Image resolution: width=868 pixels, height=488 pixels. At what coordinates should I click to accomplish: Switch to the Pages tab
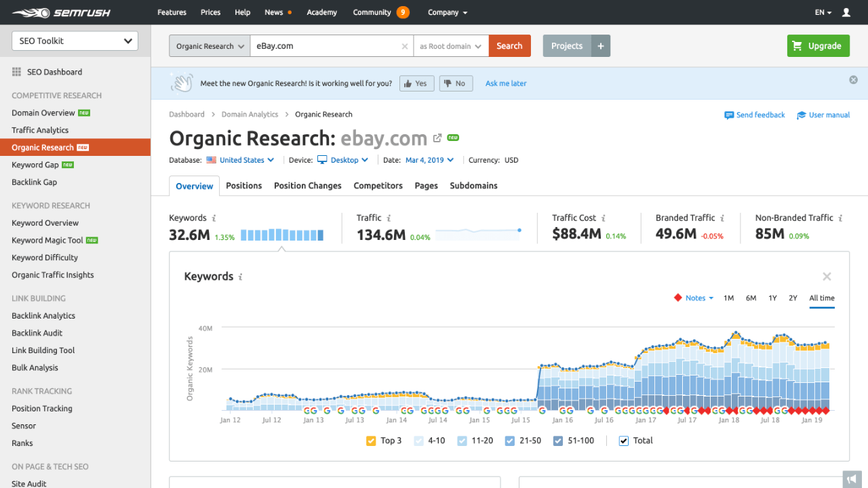(427, 186)
